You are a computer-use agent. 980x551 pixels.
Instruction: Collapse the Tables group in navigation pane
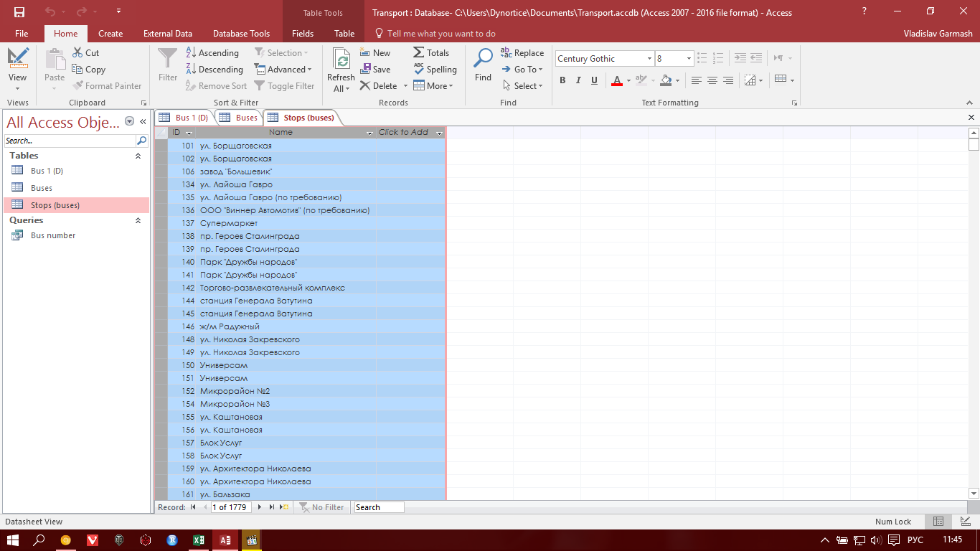138,156
